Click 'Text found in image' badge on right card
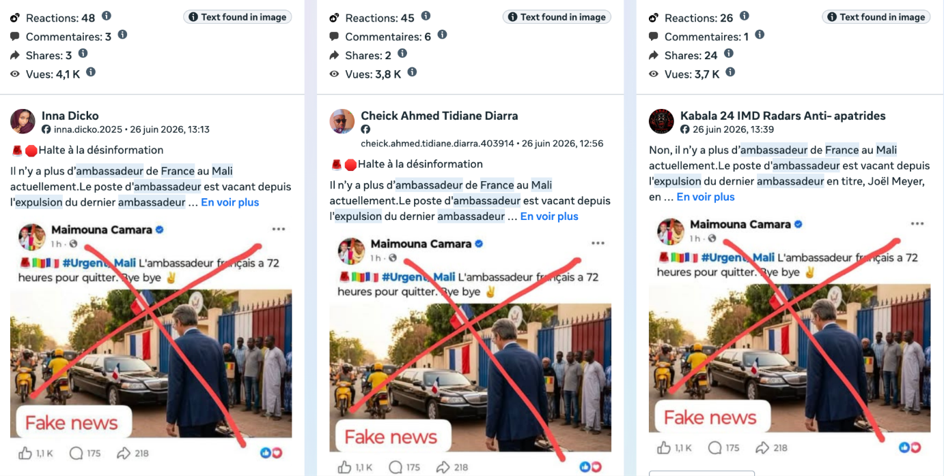Image resolution: width=944 pixels, height=476 pixels. tap(876, 17)
